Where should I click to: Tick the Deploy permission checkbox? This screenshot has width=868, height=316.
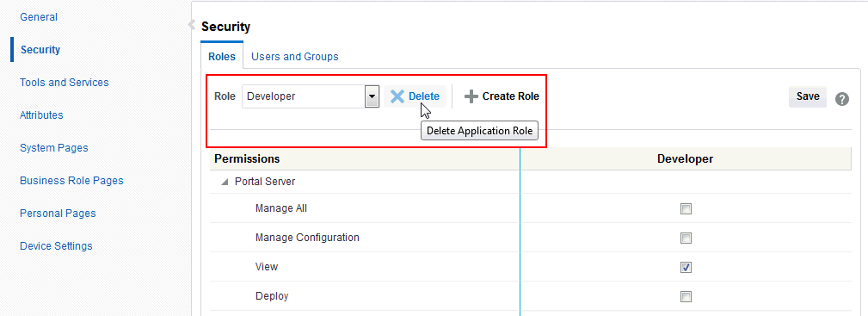[x=686, y=296]
